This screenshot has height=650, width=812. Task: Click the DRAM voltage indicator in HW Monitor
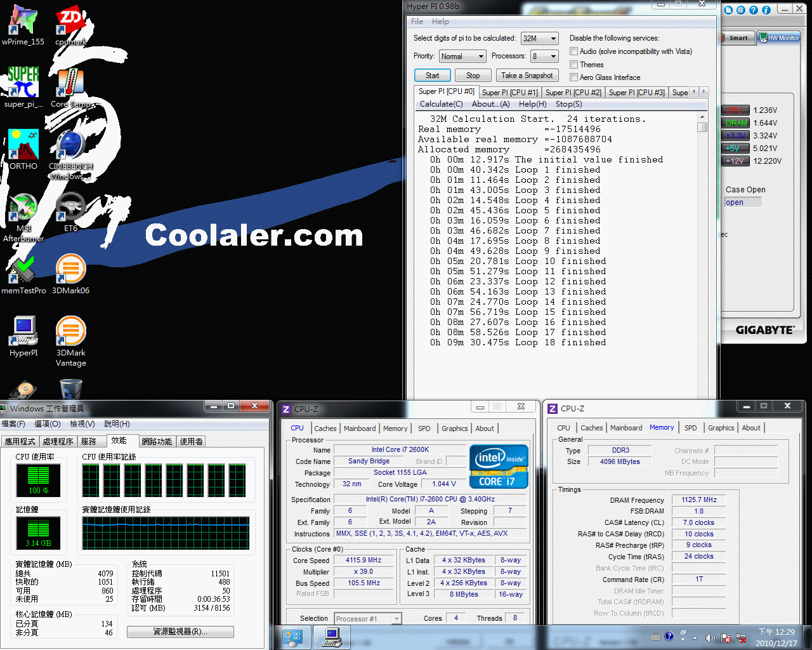click(735, 123)
